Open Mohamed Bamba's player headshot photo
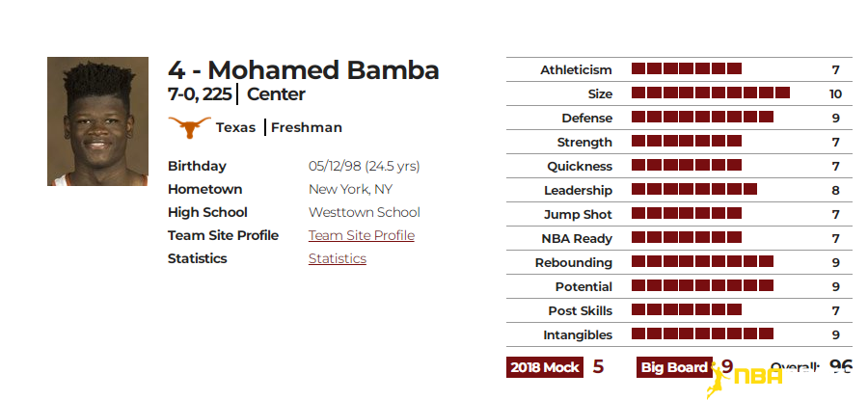 98,121
